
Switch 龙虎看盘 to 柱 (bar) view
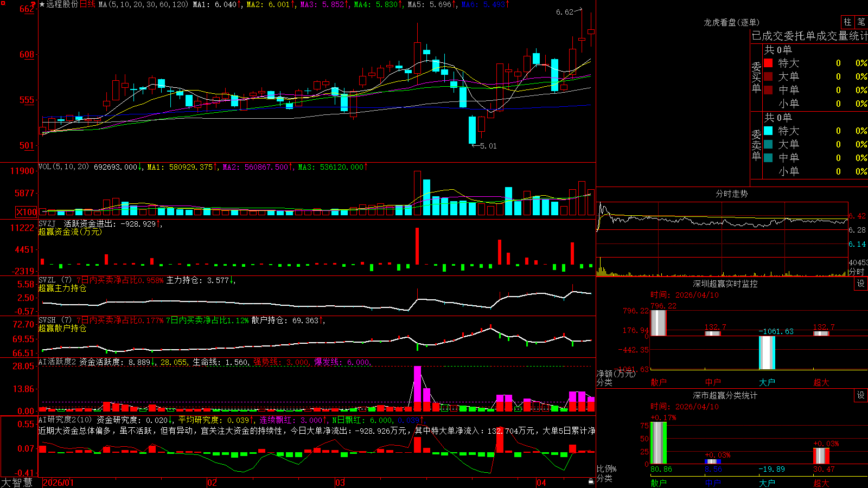[x=847, y=22]
